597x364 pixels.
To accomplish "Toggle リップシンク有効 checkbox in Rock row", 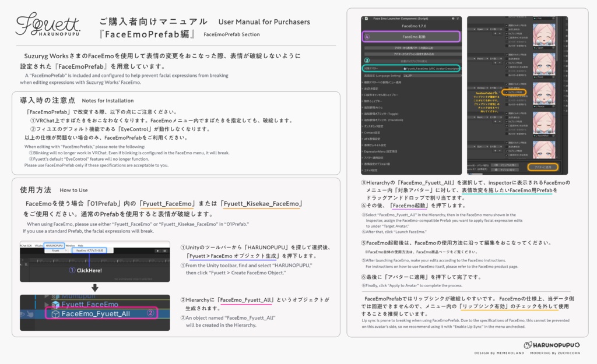I will coord(507,122).
